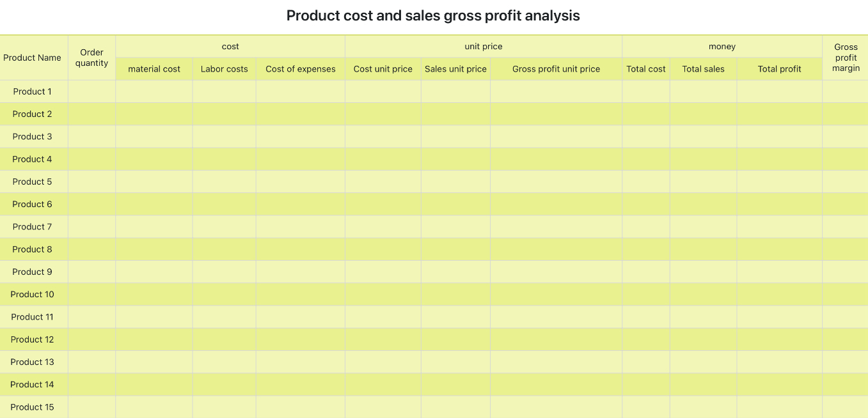Click Product 2's Gross profit margin cell
The height and width of the screenshot is (418, 868).
(x=846, y=114)
